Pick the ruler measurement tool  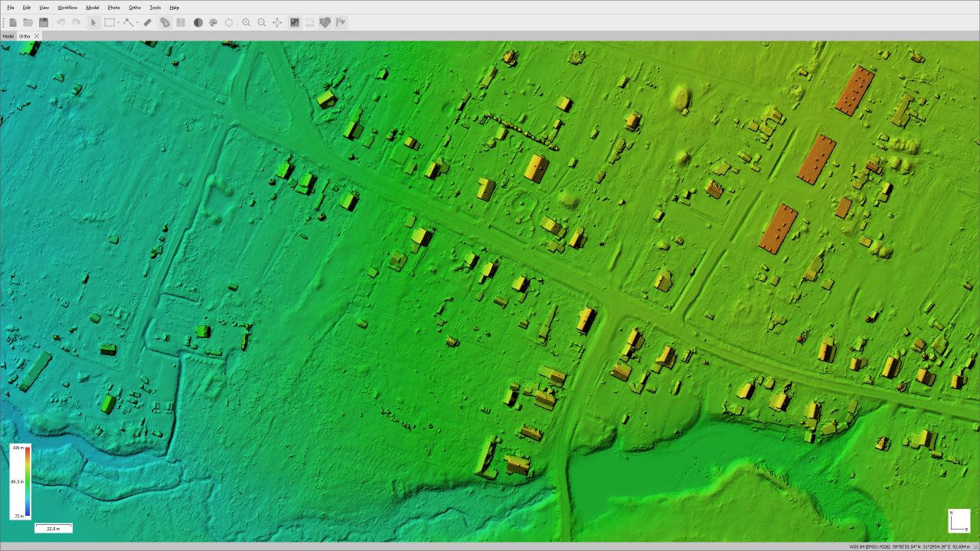click(148, 23)
